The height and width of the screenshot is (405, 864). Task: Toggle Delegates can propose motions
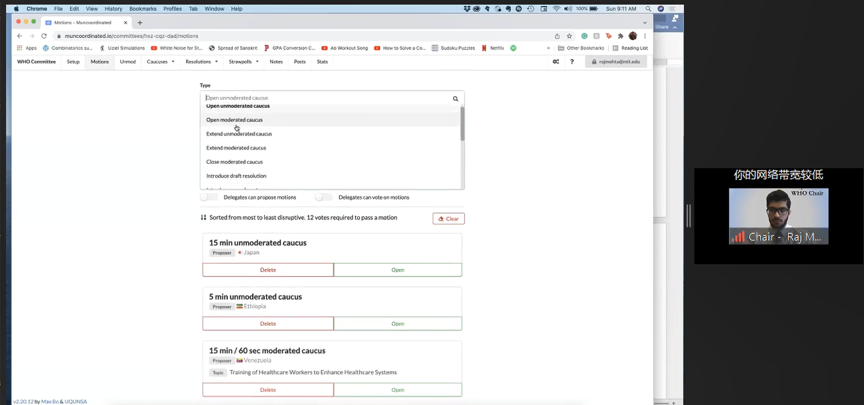pyautogui.click(x=209, y=197)
